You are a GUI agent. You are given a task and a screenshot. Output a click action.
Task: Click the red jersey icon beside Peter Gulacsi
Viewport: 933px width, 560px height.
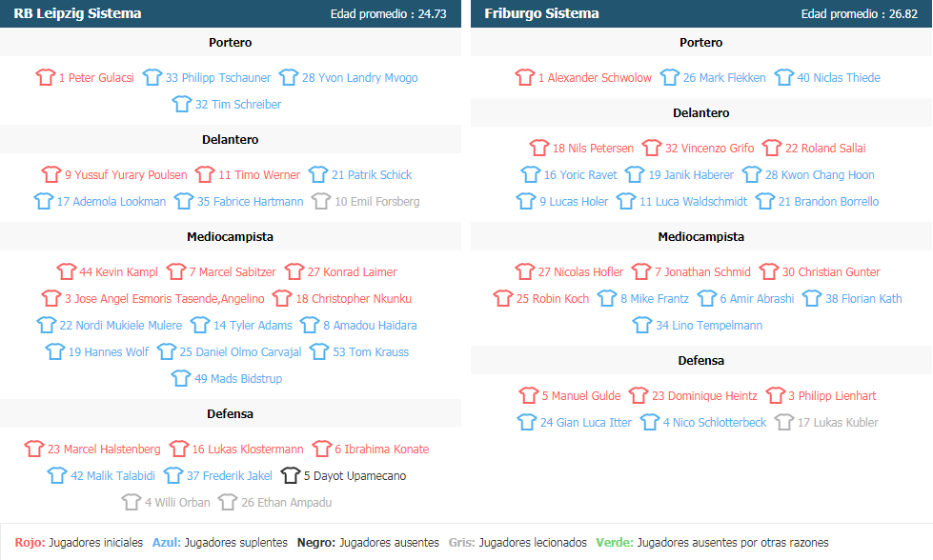tap(45, 77)
